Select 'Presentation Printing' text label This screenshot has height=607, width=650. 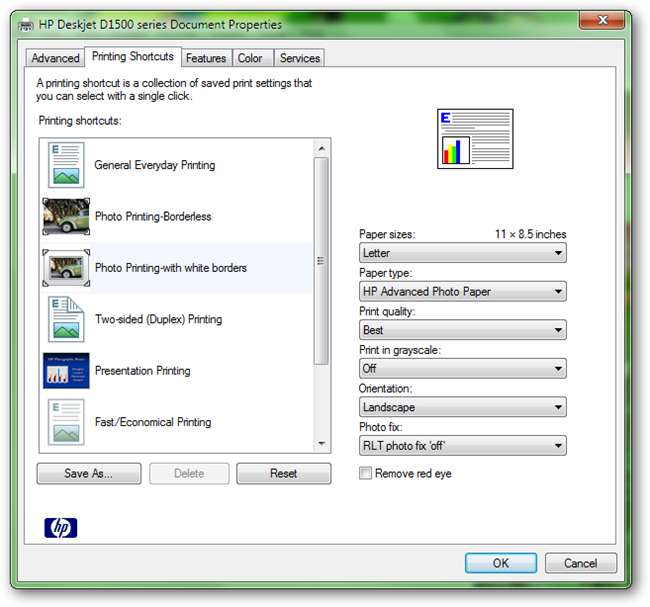(143, 371)
